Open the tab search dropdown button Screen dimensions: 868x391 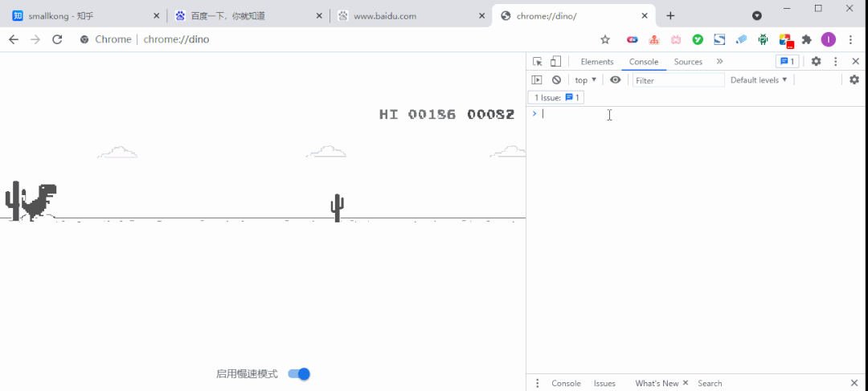click(x=757, y=15)
